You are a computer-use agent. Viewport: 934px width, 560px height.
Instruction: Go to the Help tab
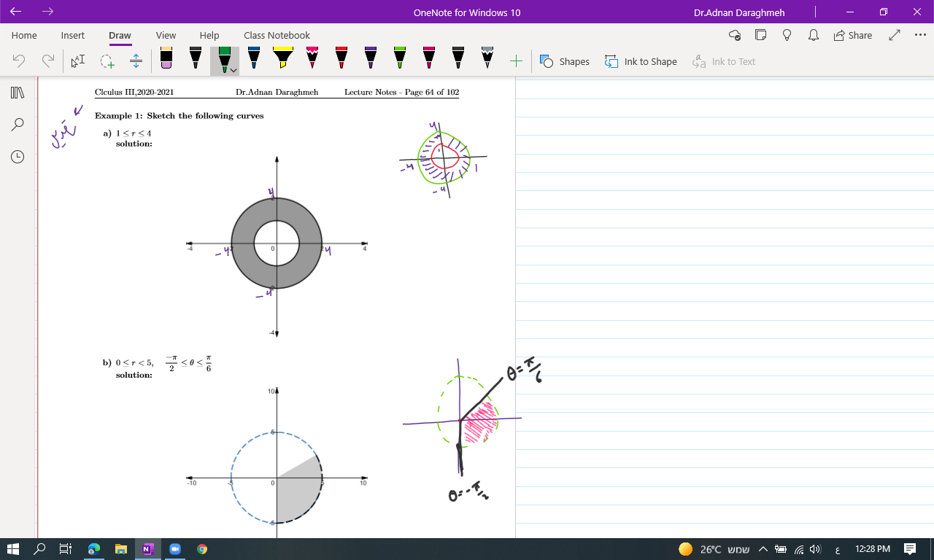point(209,35)
